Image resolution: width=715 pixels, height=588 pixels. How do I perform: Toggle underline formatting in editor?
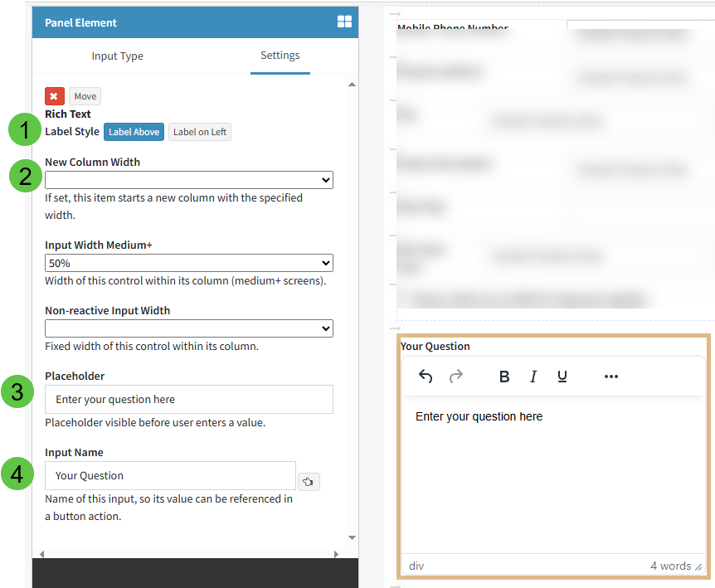pos(562,377)
